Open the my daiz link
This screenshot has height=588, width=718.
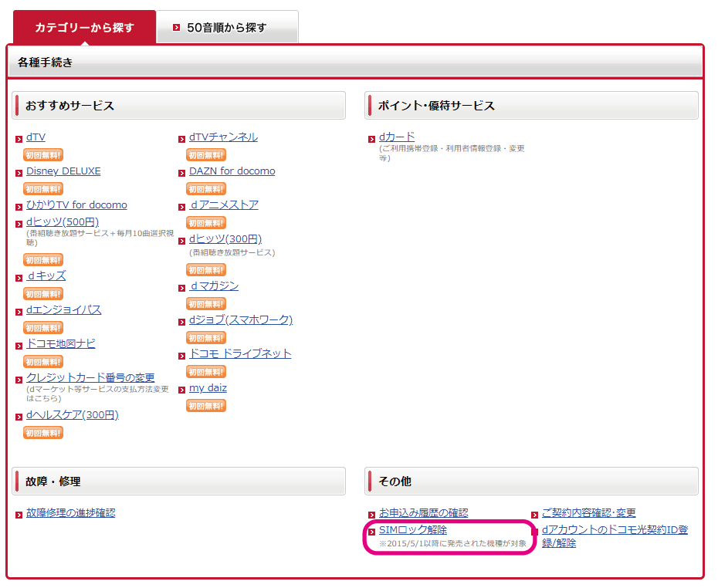click(x=208, y=388)
